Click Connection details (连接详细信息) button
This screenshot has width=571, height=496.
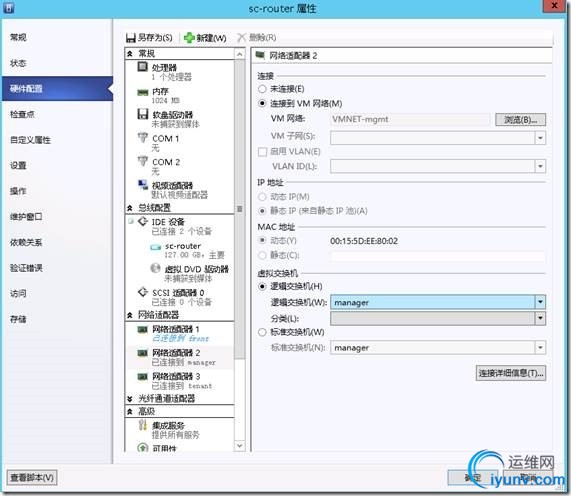coord(511,373)
